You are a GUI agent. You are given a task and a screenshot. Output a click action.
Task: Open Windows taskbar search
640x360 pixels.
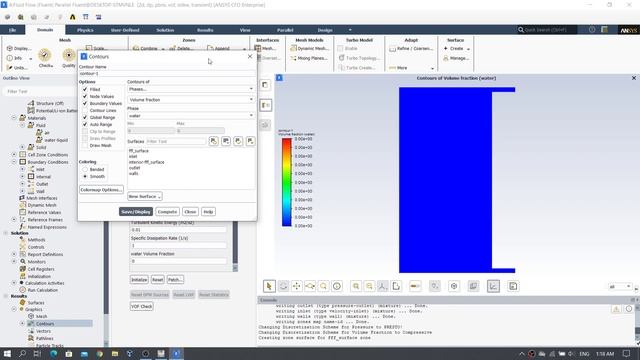(x=22, y=353)
